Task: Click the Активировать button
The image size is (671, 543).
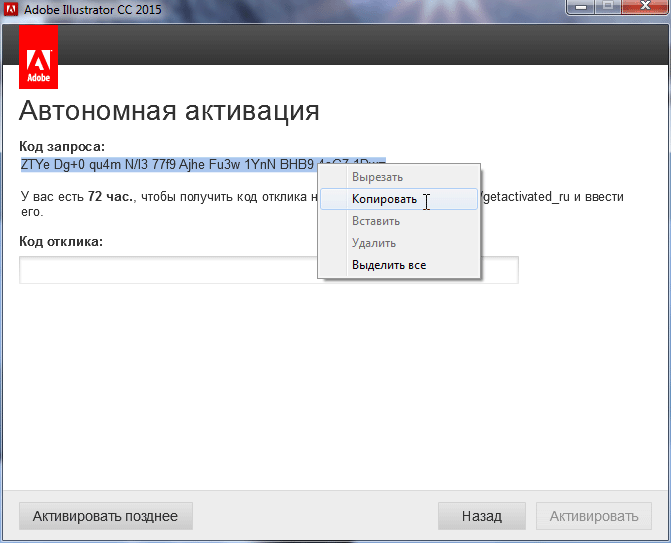Action: tap(594, 516)
